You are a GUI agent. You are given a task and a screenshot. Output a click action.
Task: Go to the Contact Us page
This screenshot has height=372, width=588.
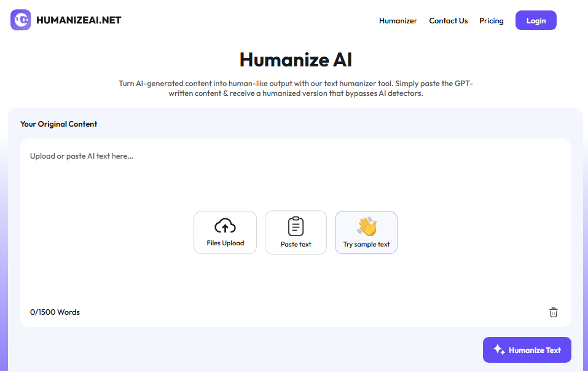click(448, 21)
